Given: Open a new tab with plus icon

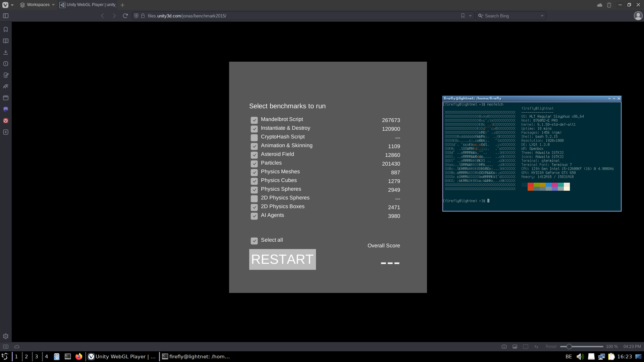Looking at the screenshot, I should pos(122,5).
